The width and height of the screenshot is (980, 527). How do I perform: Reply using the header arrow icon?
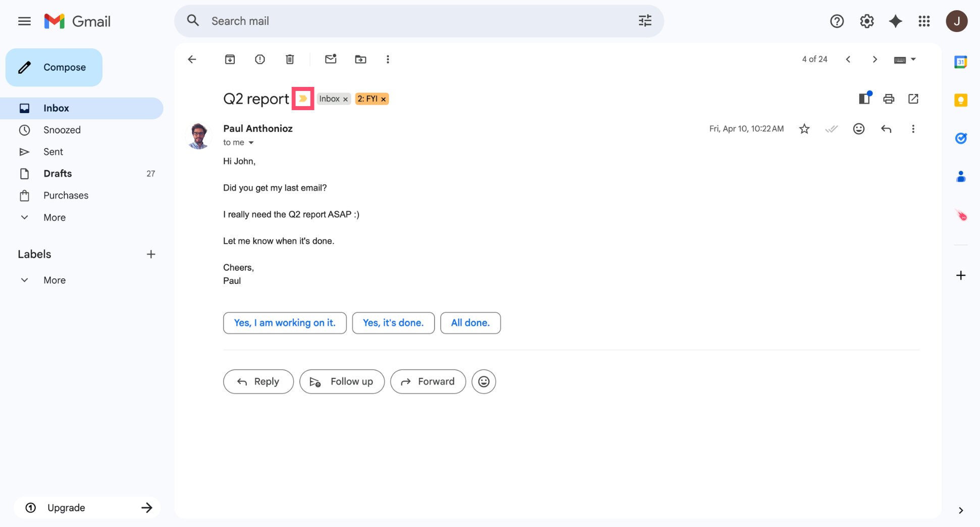(x=886, y=129)
